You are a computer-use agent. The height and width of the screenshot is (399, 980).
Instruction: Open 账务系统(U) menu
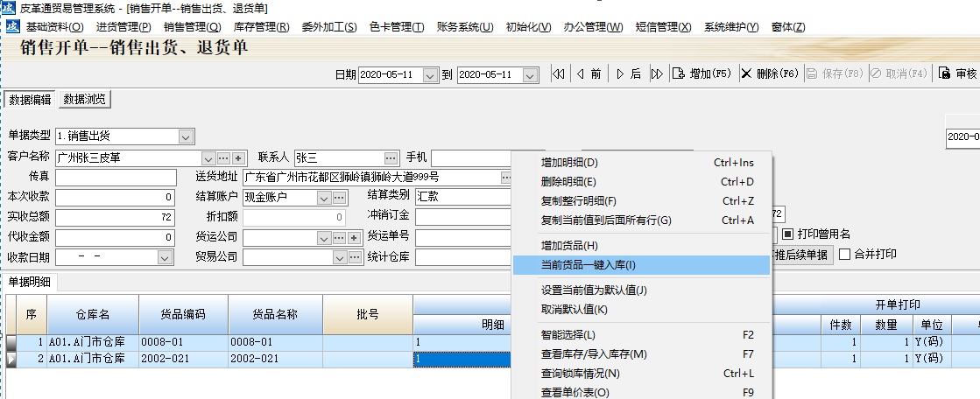[x=465, y=27]
